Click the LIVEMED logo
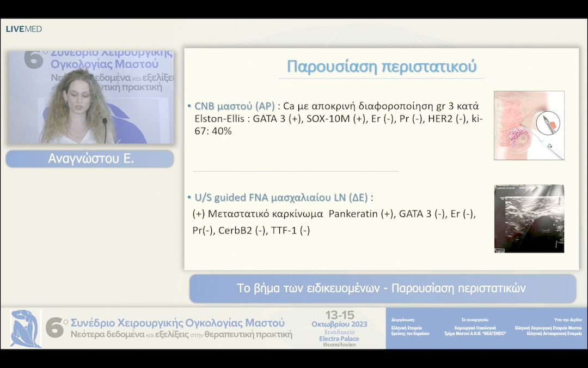This screenshot has width=588, height=368. click(23, 29)
